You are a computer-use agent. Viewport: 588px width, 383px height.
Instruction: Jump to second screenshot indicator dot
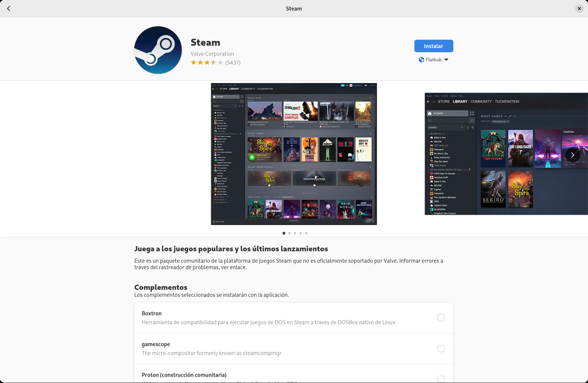click(289, 233)
